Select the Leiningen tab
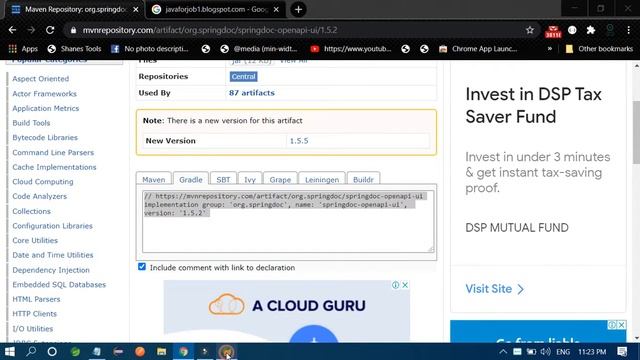 [322, 180]
